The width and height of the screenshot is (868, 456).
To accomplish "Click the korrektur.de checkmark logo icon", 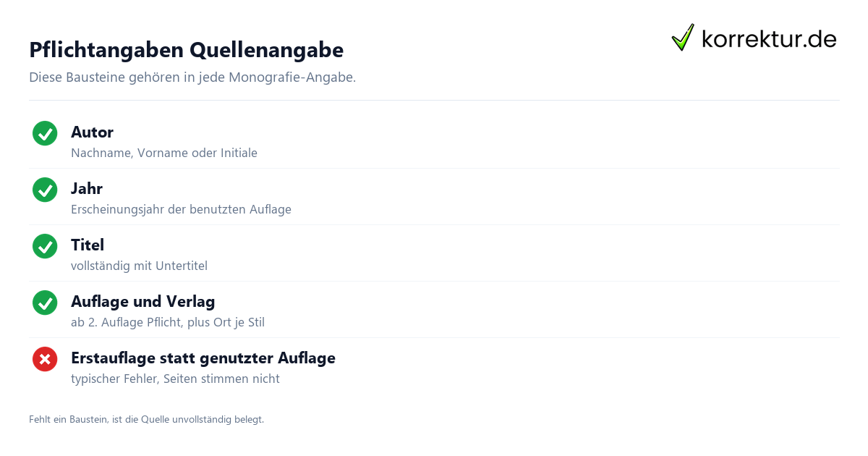I will [x=683, y=38].
